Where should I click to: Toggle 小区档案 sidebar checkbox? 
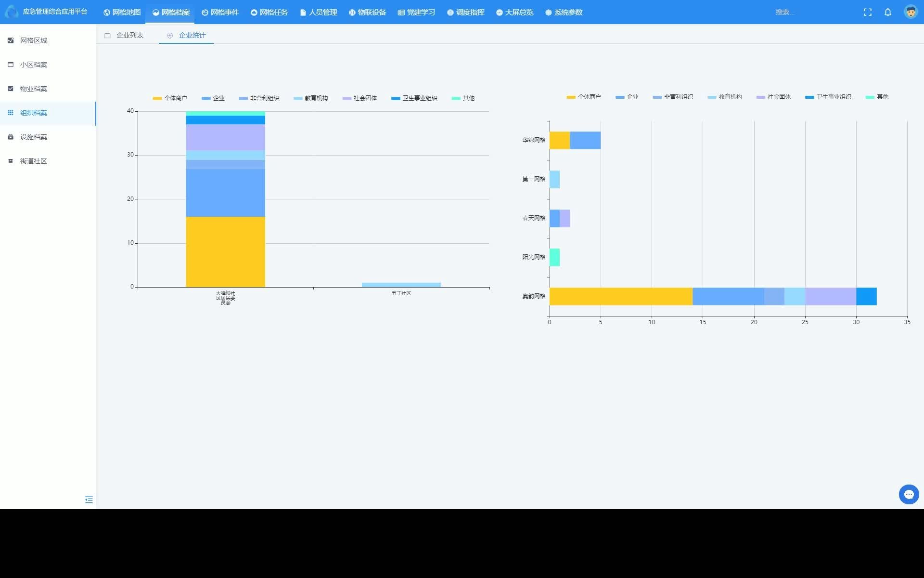coord(10,64)
